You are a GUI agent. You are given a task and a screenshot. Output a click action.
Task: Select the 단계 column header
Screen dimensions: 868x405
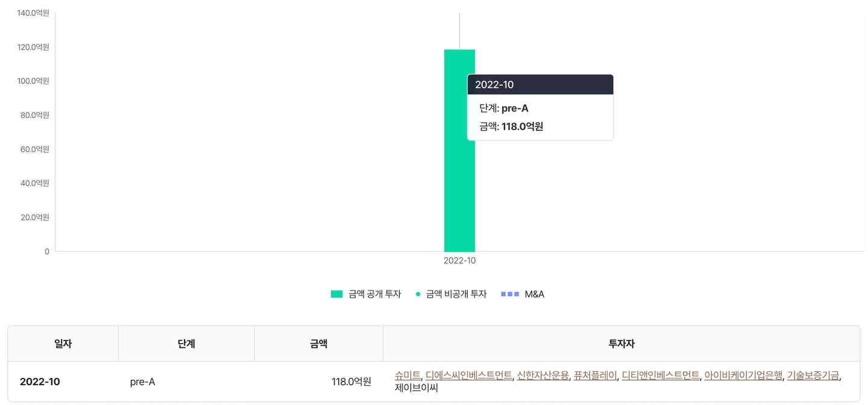(186, 344)
